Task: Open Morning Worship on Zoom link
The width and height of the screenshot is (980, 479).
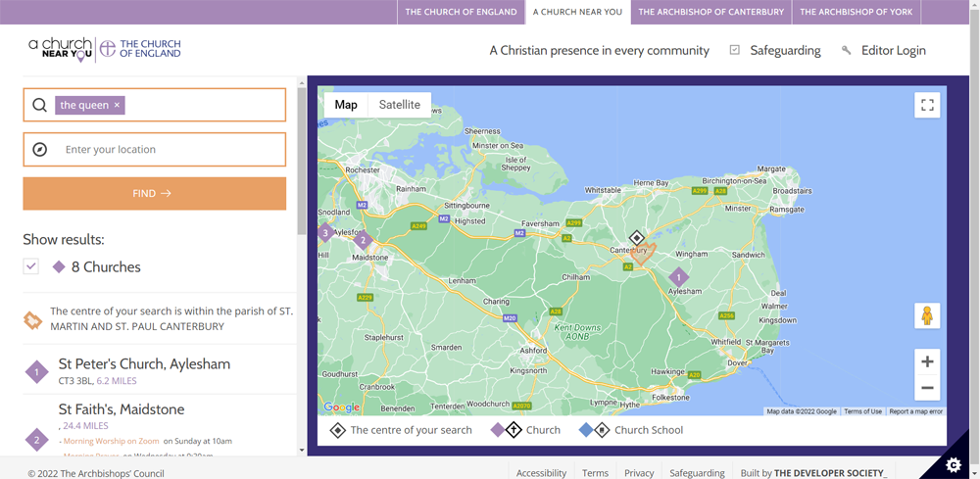Action: point(112,441)
